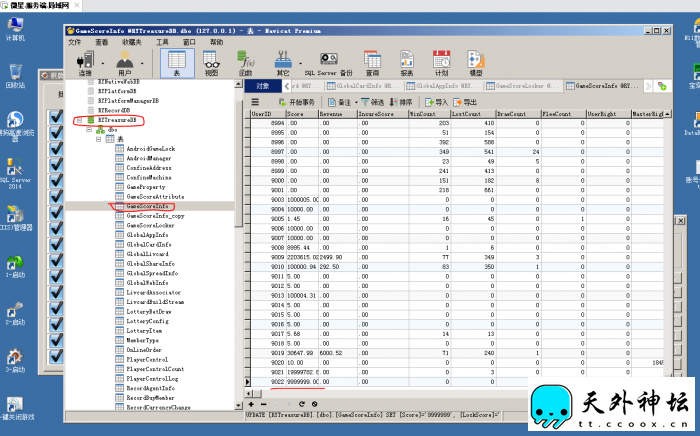Open the 函数 (Function) toolbar icon

[246, 63]
